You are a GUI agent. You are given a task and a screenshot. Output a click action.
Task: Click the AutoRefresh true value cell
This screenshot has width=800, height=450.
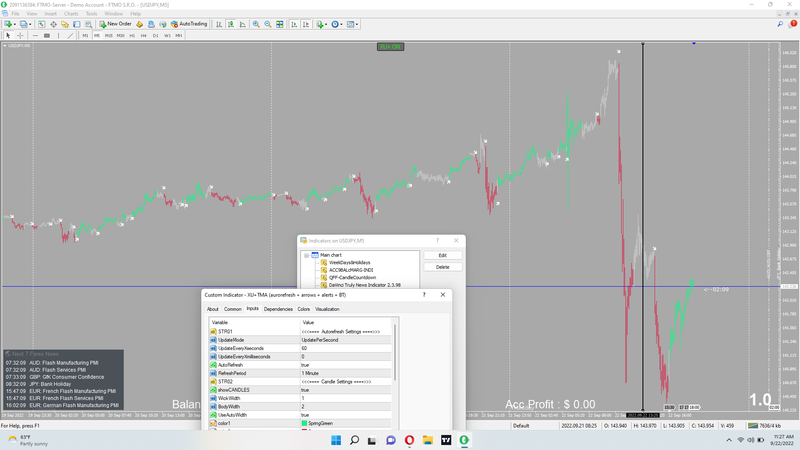pos(305,365)
